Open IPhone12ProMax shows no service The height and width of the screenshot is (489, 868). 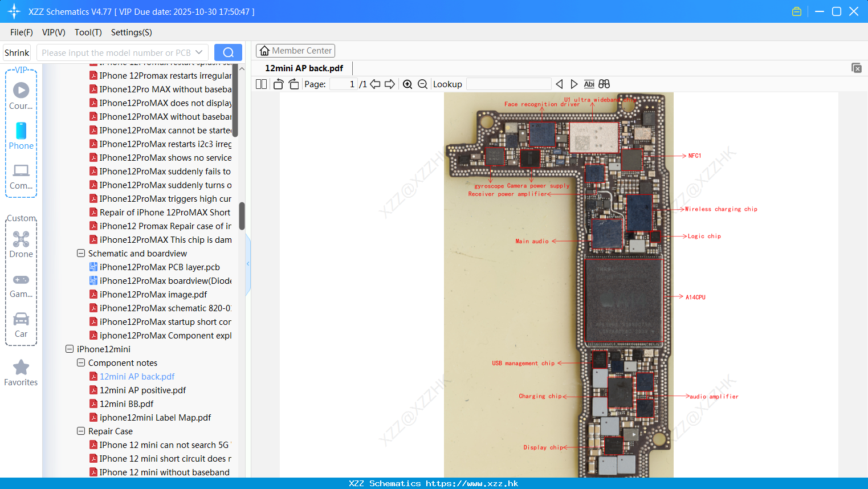pyautogui.click(x=165, y=157)
